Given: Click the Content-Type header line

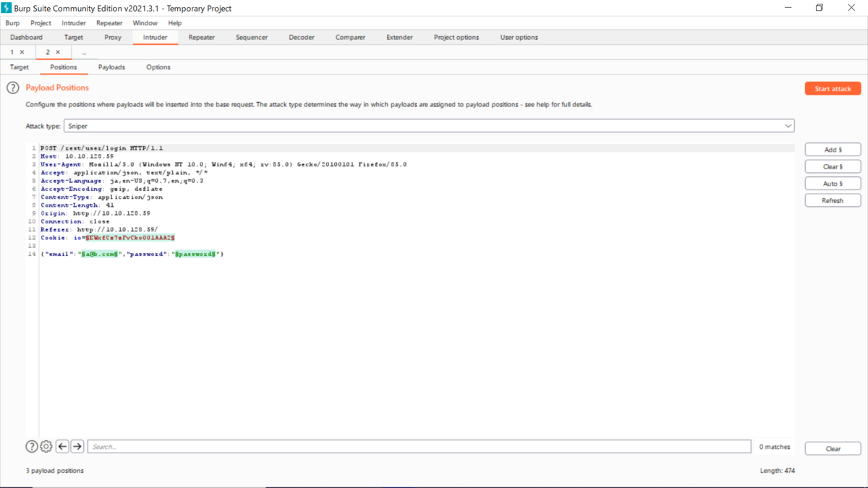Looking at the screenshot, I should click(x=101, y=197).
